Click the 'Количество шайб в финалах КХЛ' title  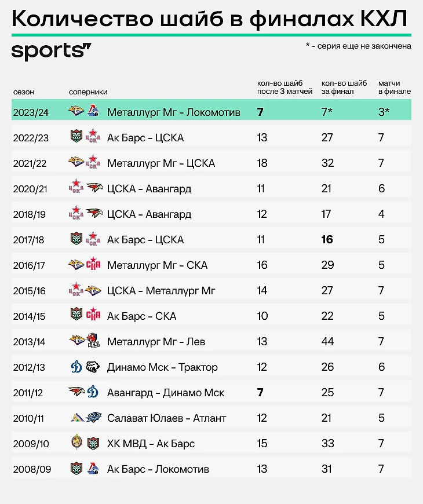coord(209,19)
